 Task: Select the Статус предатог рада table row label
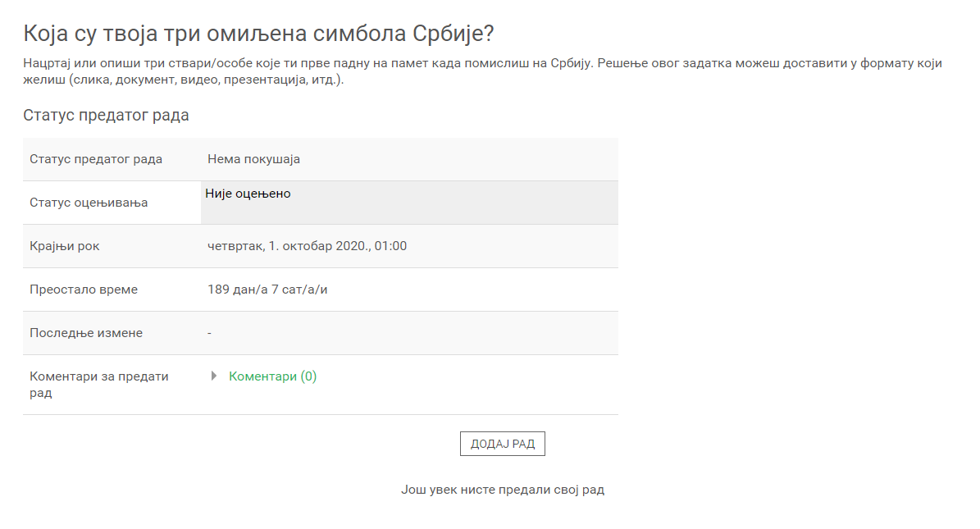point(96,159)
